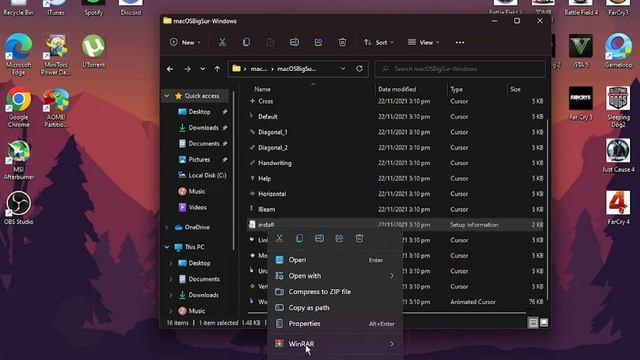
Task: Open Google Chrome desktop shortcut
Action: pyautogui.click(x=18, y=107)
